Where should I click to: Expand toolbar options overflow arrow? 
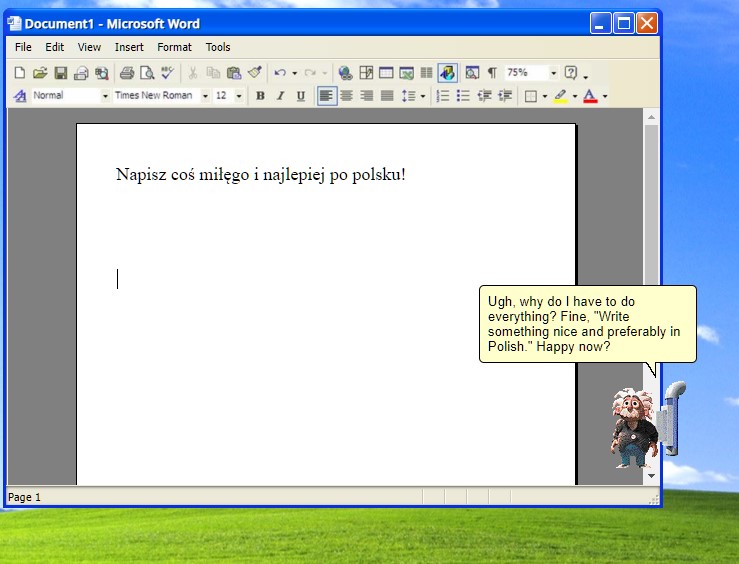coord(586,75)
